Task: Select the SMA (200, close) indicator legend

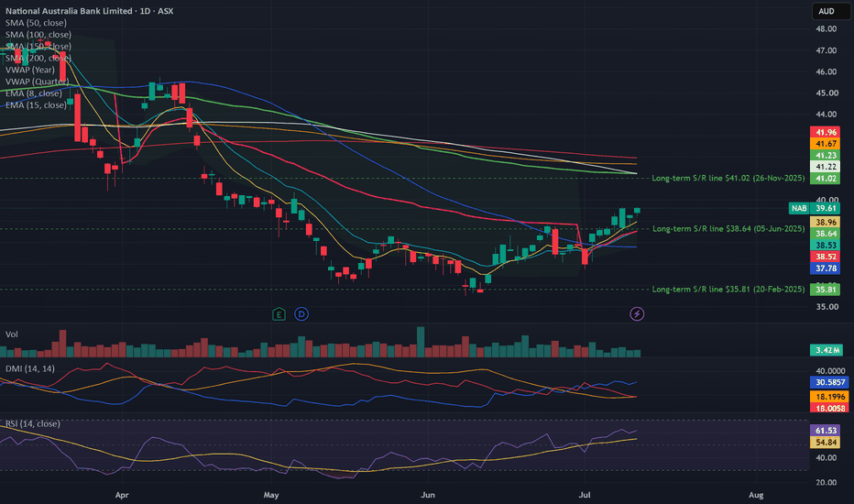Action: (x=38, y=58)
